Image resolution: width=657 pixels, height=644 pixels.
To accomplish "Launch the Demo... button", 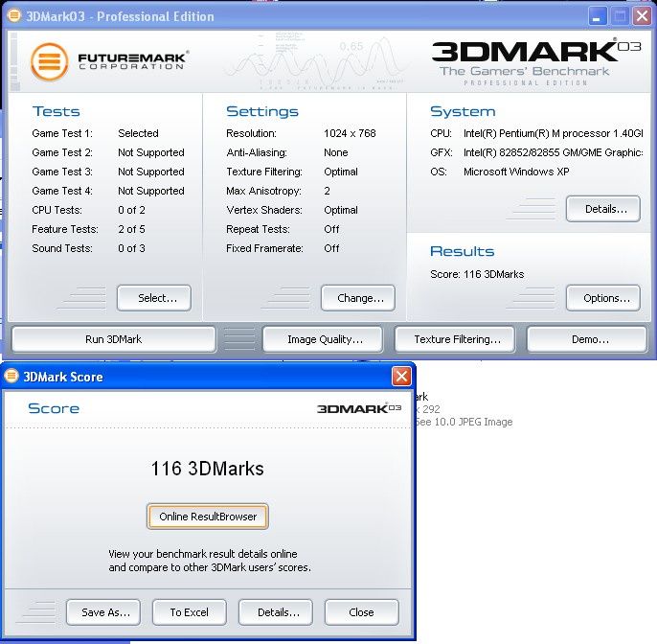I will tap(586, 339).
